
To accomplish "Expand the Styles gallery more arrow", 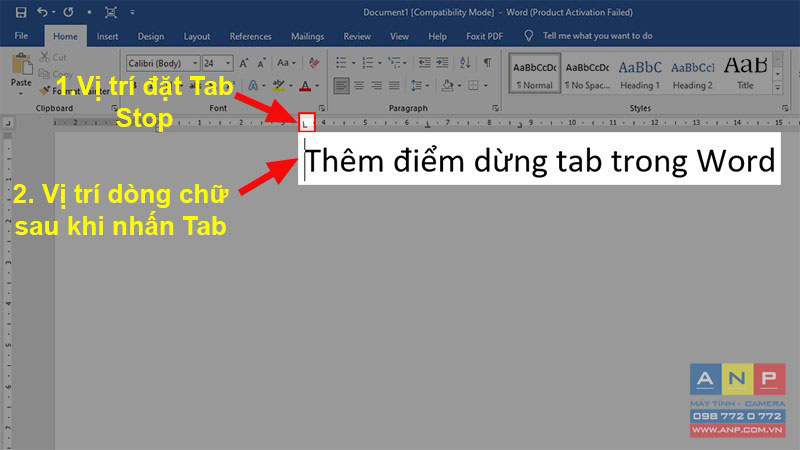I will click(x=778, y=88).
